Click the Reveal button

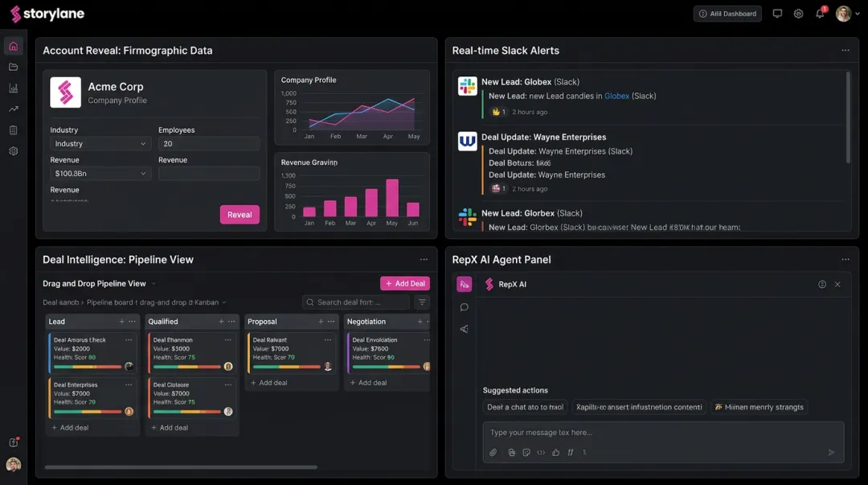pyautogui.click(x=240, y=215)
